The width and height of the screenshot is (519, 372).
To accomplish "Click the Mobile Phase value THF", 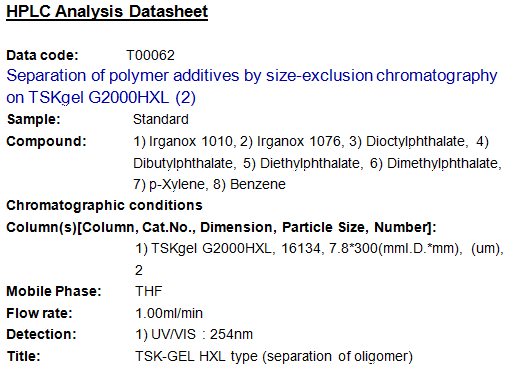I will (149, 291).
